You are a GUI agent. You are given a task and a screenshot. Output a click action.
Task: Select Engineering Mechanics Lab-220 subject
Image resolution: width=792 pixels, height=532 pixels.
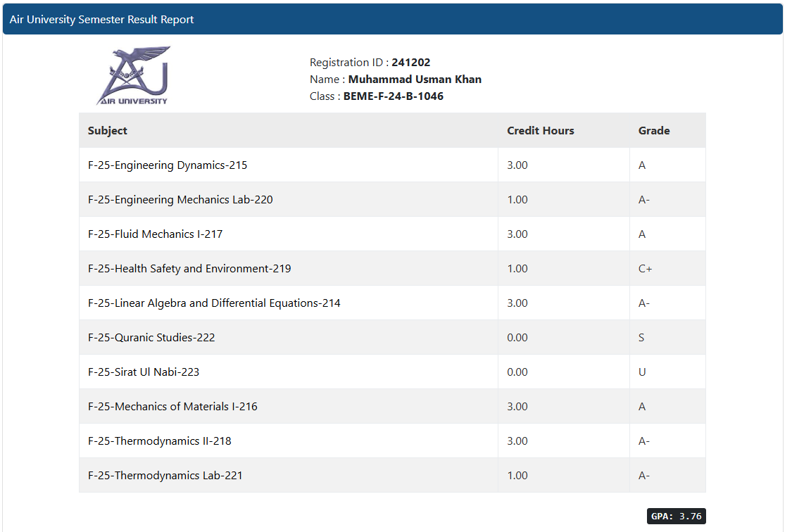[180, 200]
